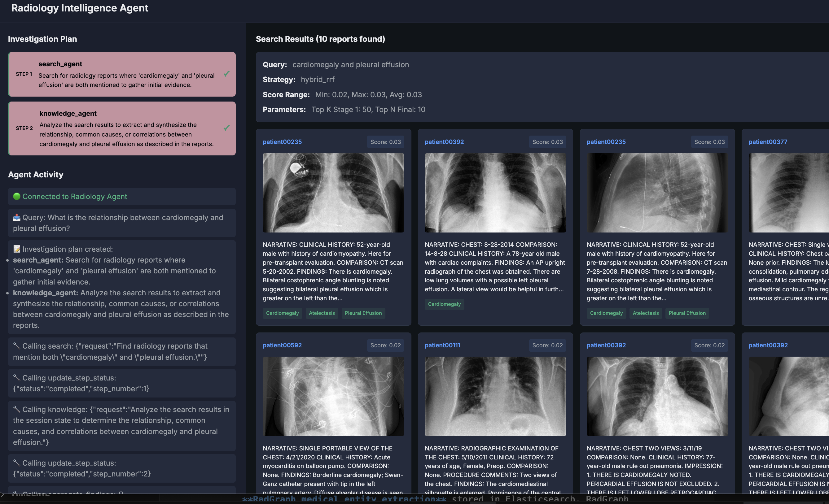Select the knowledge_agent STEP 2 plan card

(x=122, y=128)
